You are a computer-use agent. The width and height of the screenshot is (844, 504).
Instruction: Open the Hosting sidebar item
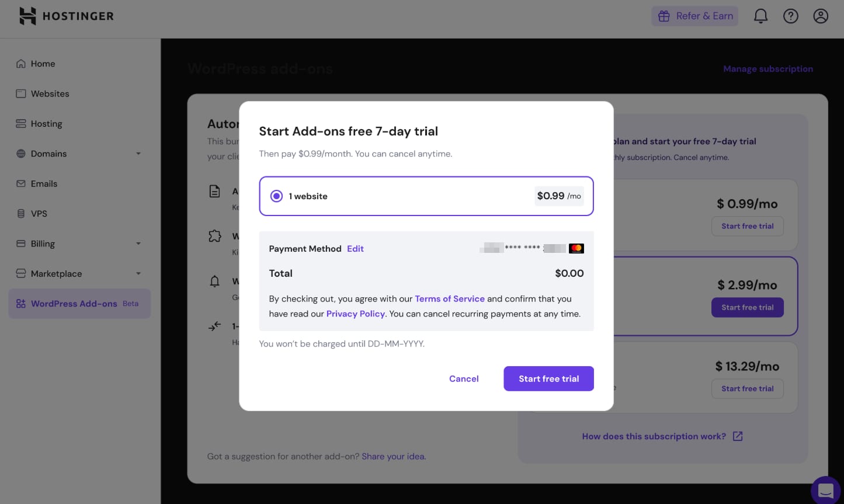pos(46,124)
